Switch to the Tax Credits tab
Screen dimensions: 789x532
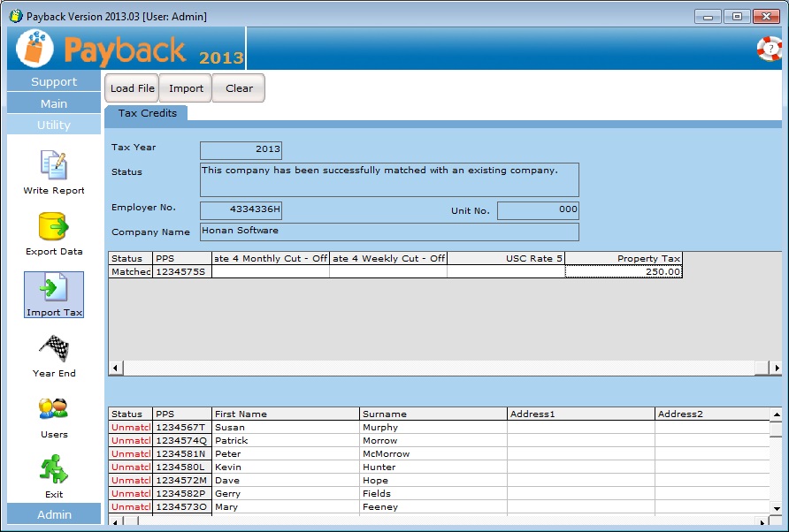(x=147, y=113)
